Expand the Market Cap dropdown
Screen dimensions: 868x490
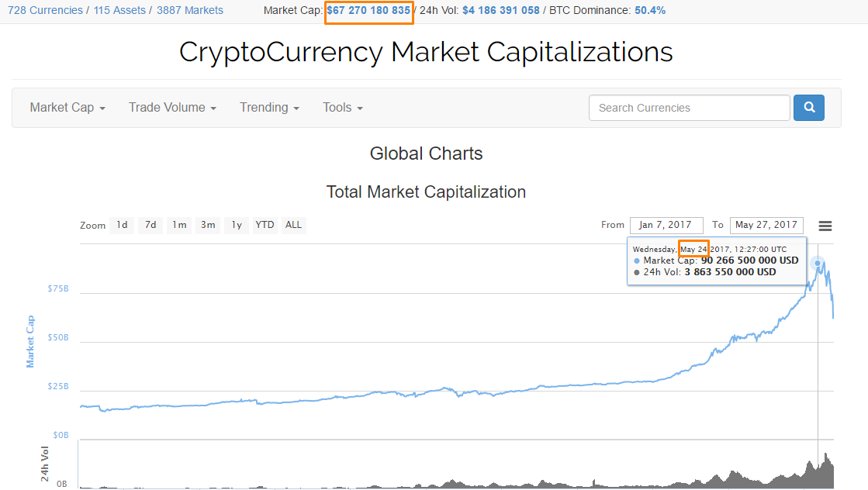pyautogui.click(x=67, y=108)
